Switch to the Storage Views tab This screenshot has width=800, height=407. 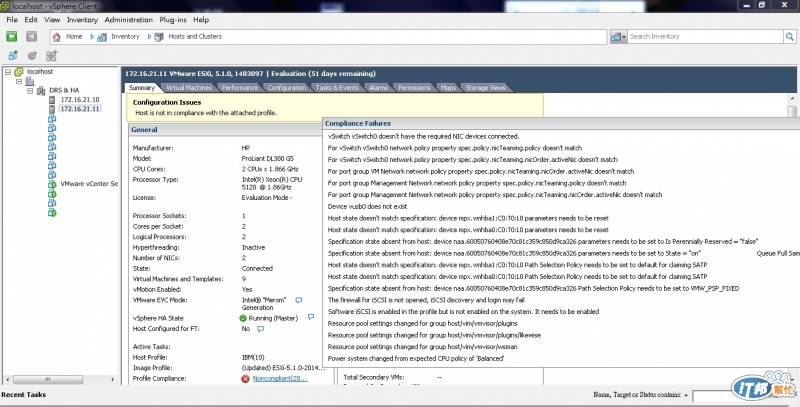(x=485, y=88)
